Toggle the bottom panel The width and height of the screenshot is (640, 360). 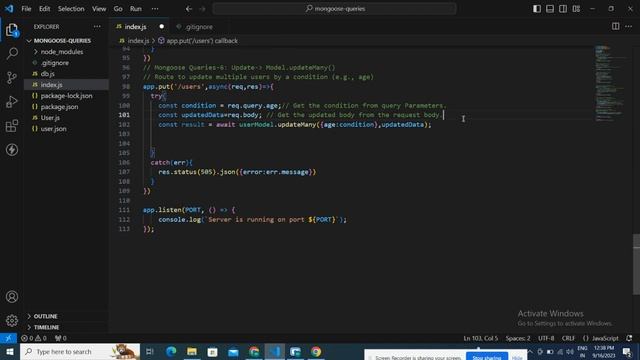pyautogui.click(x=550, y=9)
